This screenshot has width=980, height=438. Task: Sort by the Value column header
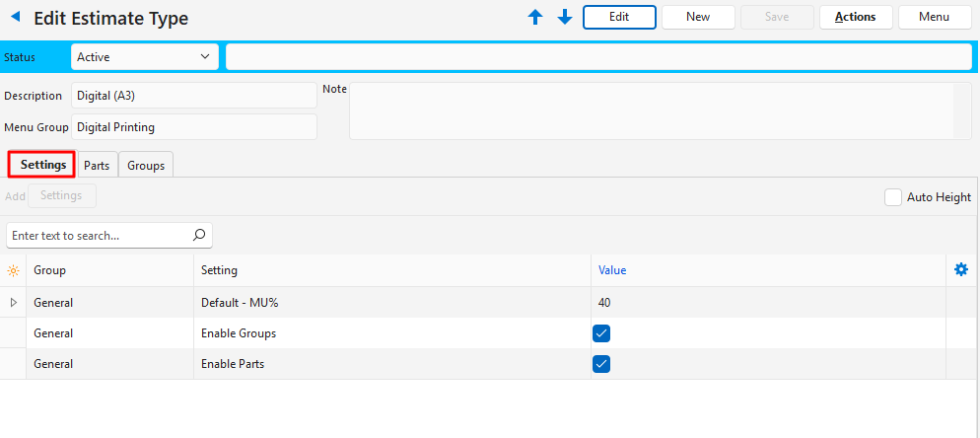[x=611, y=270]
